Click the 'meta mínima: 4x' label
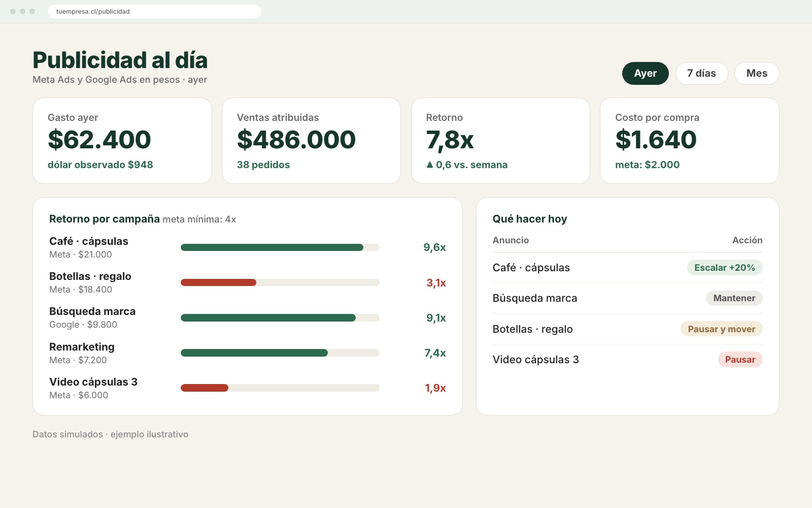This screenshot has width=812, height=508. point(199,219)
